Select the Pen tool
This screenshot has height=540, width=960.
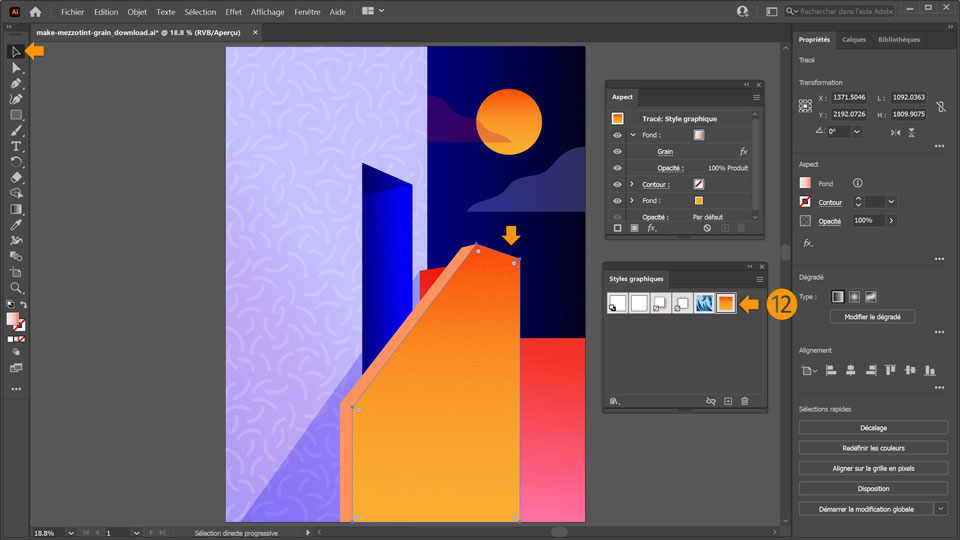click(16, 83)
